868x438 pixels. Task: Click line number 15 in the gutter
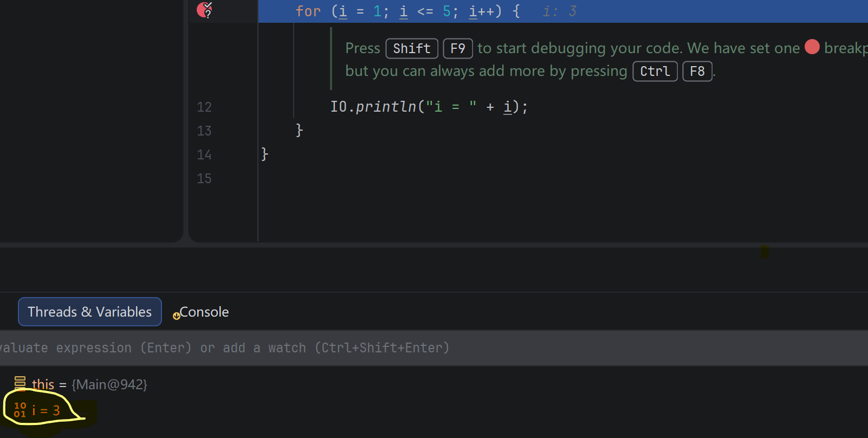[204, 178]
